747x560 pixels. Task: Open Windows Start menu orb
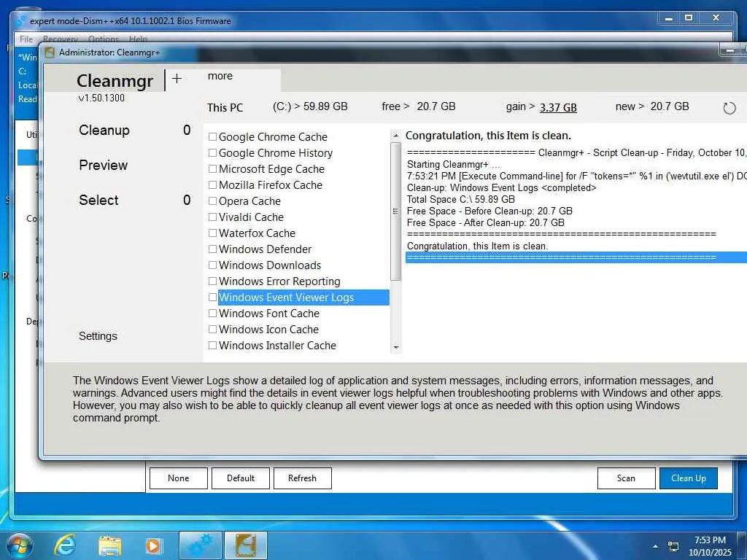(20, 545)
